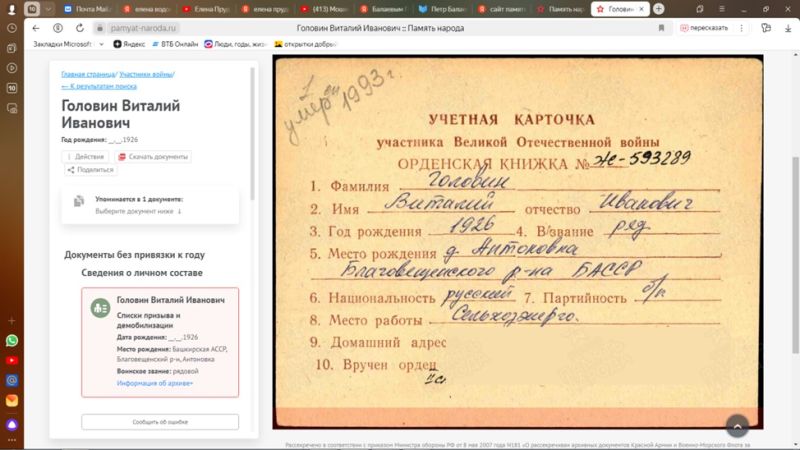The image size is (800, 450).
Task: Click pamyat-naroda.ru address field
Action: coord(143,28)
